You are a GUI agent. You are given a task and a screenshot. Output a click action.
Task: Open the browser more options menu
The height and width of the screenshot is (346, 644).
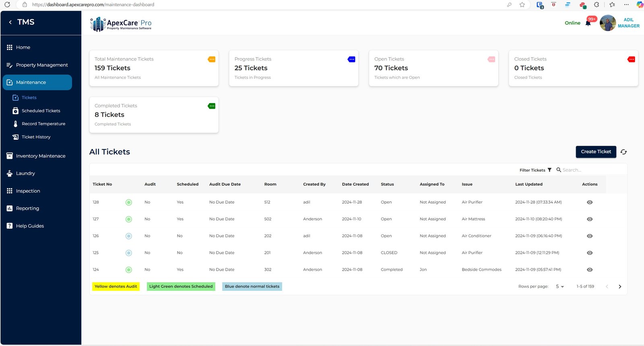point(626,4)
